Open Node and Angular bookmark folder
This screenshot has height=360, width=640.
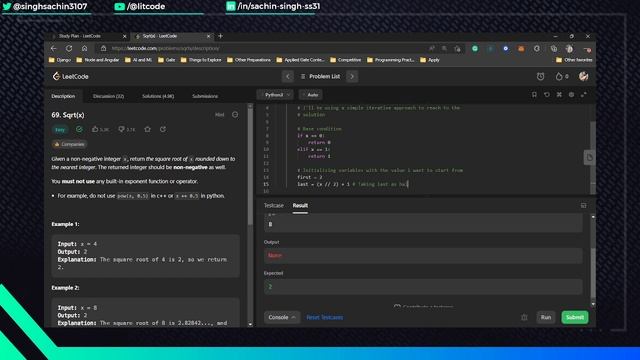pos(98,60)
